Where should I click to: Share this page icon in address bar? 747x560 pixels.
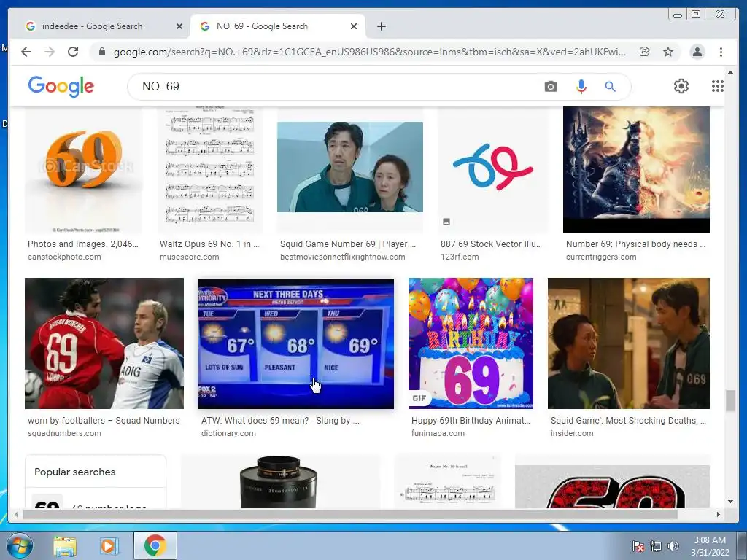pyautogui.click(x=645, y=52)
